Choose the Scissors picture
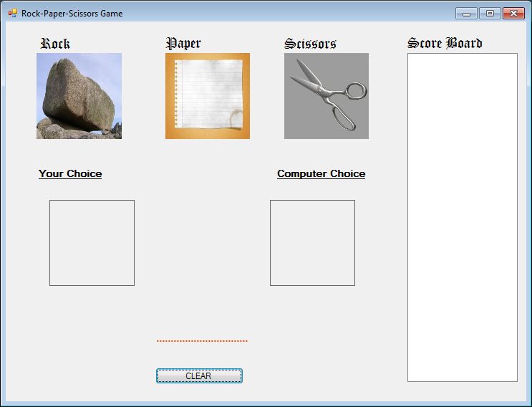 (x=327, y=96)
